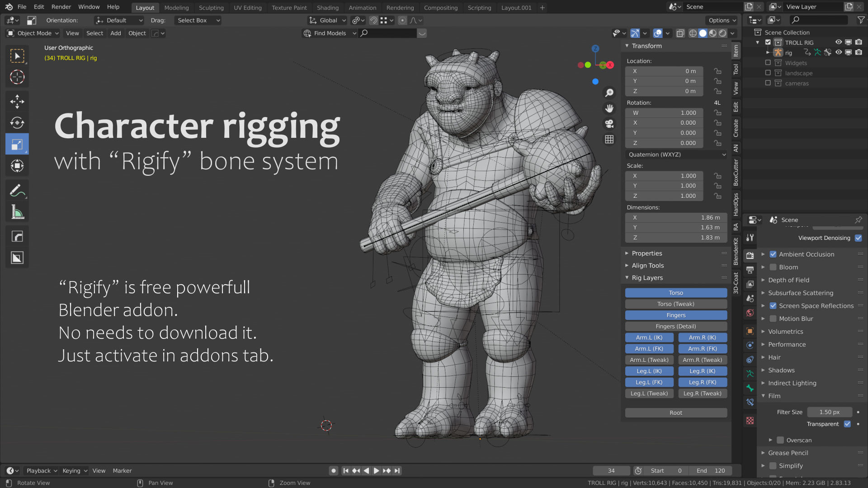The width and height of the screenshot is (868, 488).
Task: Click the viewport zoom magnifier icon
Action: coord(609,93)
